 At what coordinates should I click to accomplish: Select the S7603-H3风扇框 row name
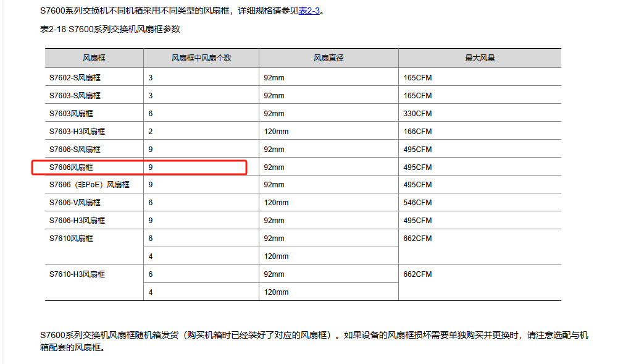(77, 132)
